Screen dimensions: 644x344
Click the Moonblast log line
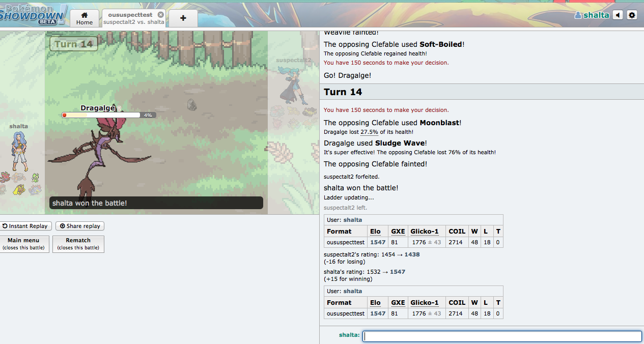click(x=393, y=123)
